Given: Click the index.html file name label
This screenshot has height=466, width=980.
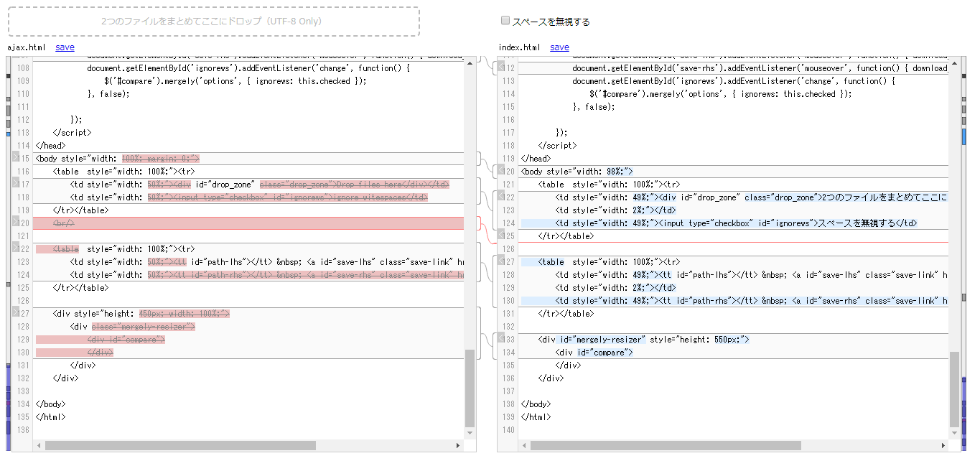Looking at the screenshot, I should point(520,47).
